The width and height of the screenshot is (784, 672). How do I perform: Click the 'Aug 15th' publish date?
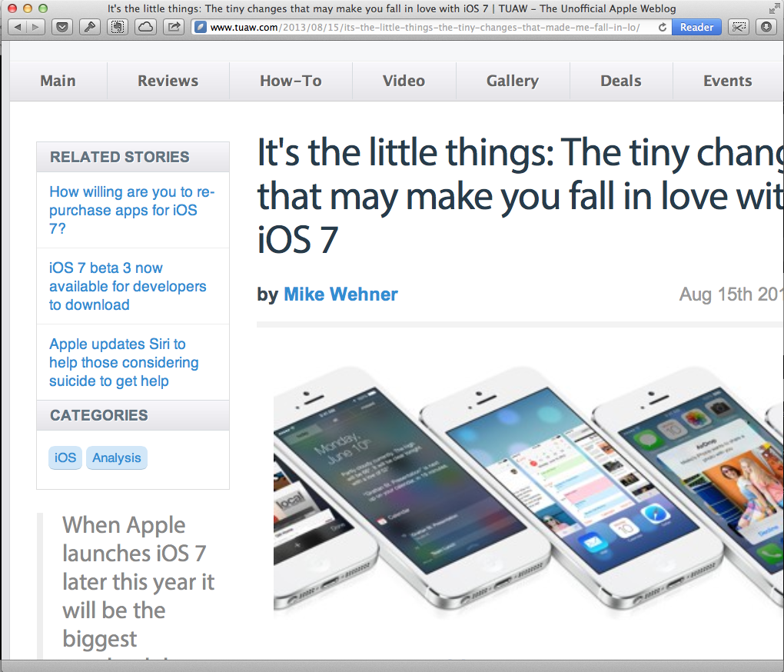pyautogui.click(x=731, y=294)
